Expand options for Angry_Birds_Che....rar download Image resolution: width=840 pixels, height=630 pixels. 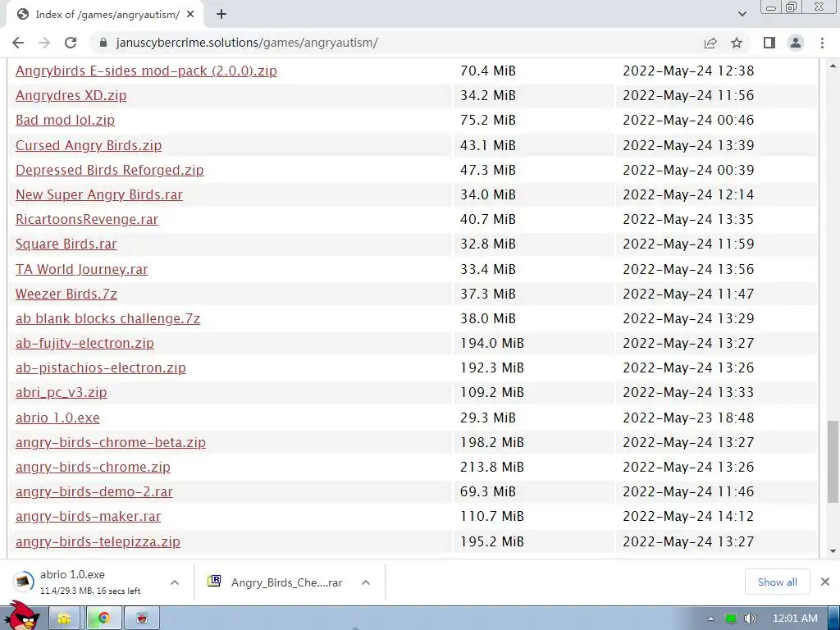click(366, 582)
